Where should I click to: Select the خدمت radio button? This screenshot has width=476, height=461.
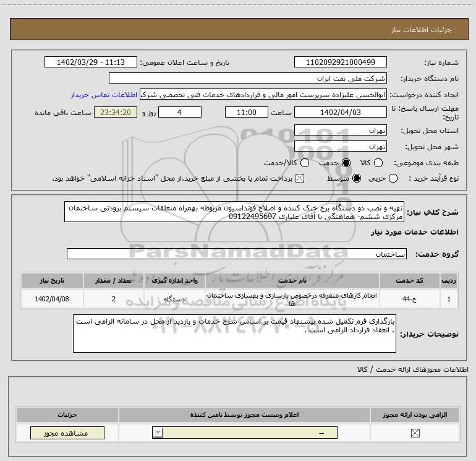click(x=346, y=163)
